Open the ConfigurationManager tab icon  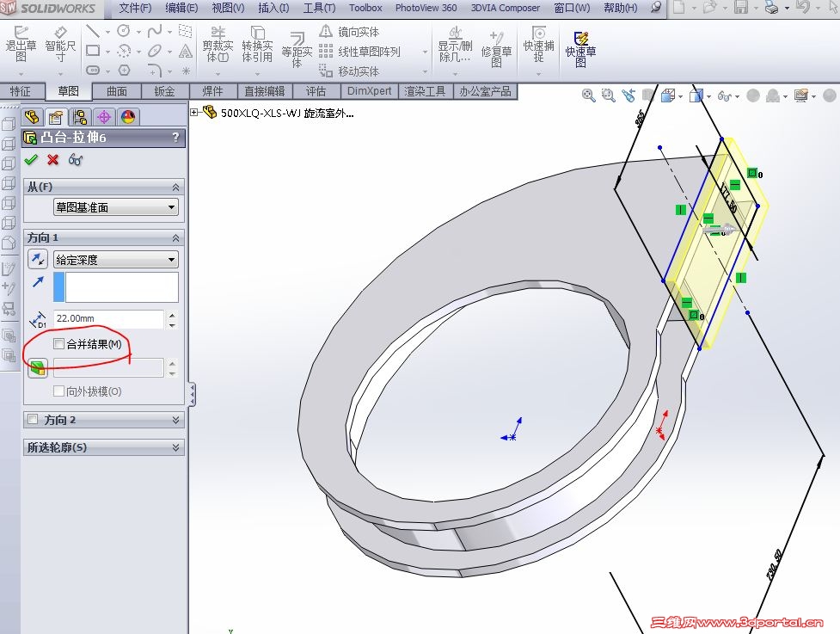tap(80, 117)
